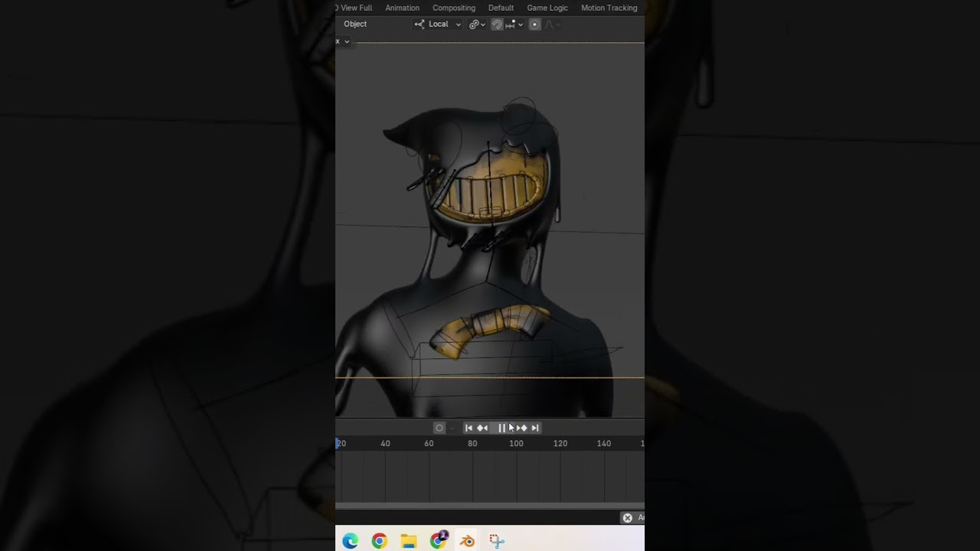Click frame 100 on the timeline ruler

(517, 444)
